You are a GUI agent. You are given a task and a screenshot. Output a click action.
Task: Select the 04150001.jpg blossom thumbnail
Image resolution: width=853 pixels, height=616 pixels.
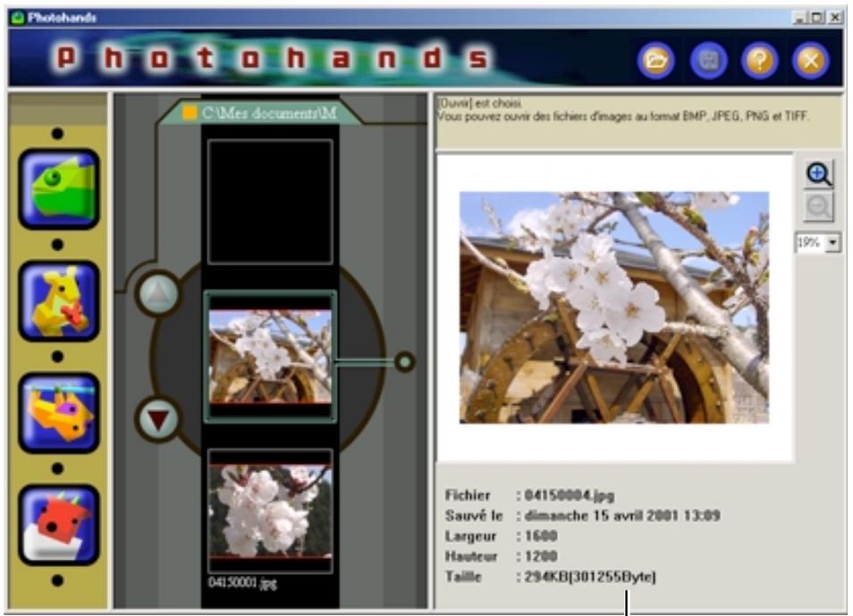pos(270,511)
